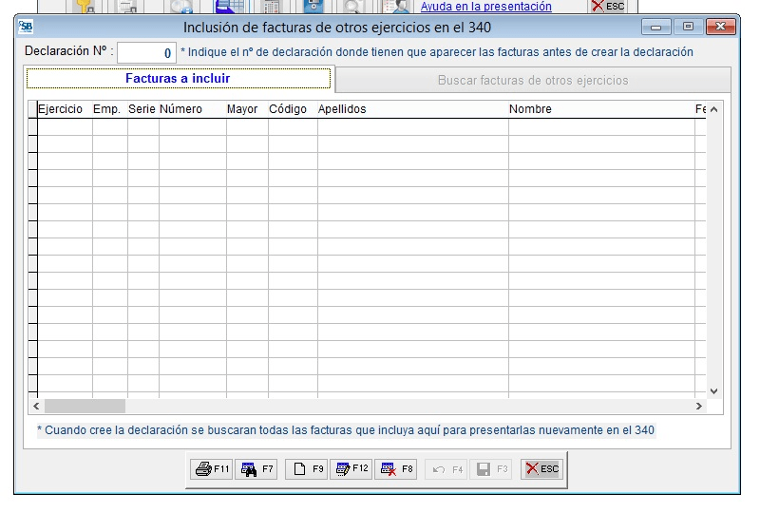
Task: Click the Declaración Nº input field
Action: pyautogui.click(x=146, y=52)
